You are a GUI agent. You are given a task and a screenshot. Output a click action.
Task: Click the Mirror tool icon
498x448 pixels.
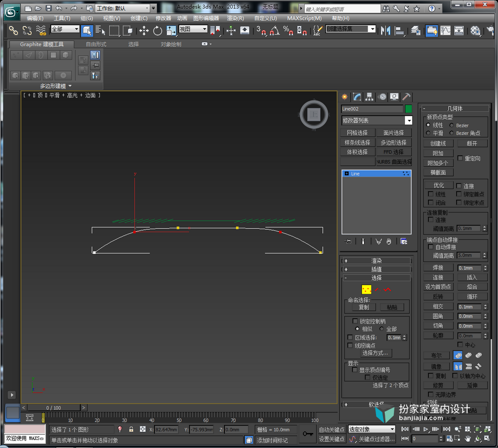pyautogui.click(x=385, y=30)
